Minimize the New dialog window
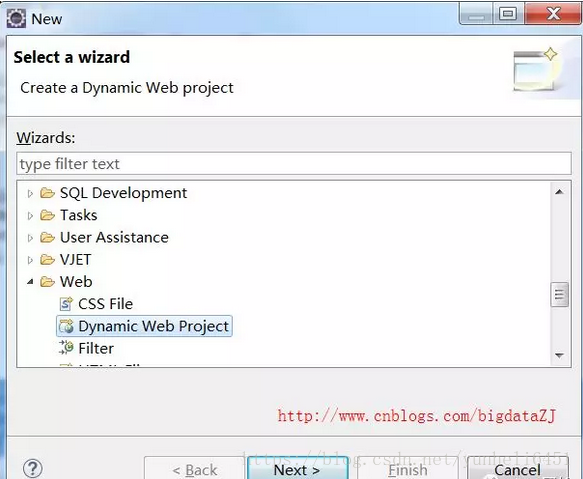Viewport: 583px width, 479px height. (x=476, y=14)
